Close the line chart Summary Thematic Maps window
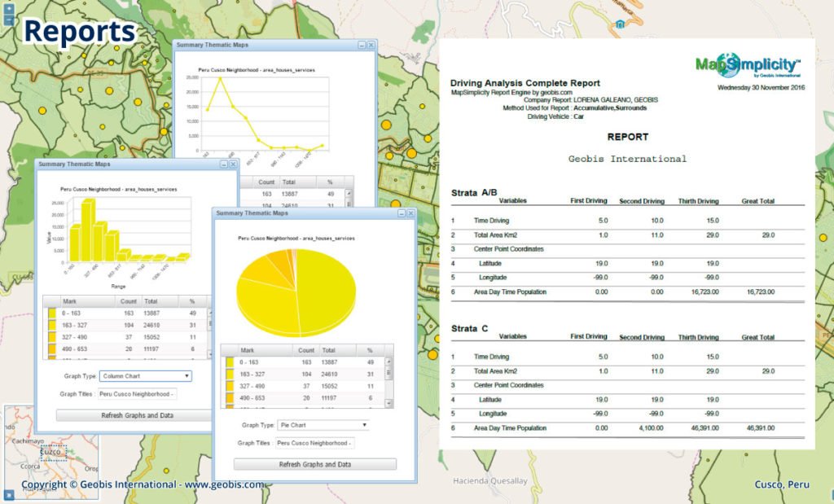 click(371, 46)
